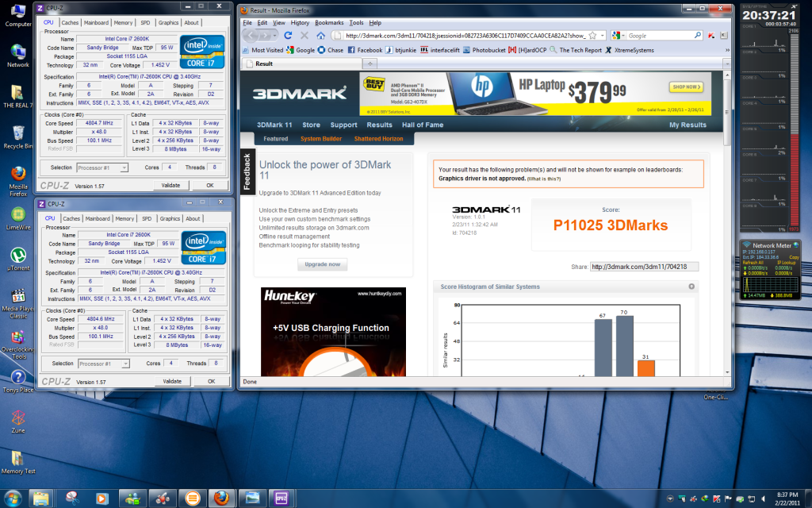Switch to Memory tab in lower CPU-Z window
Image resolution: width=812 pixels, height=508 pixels.
tap(124, 218)
